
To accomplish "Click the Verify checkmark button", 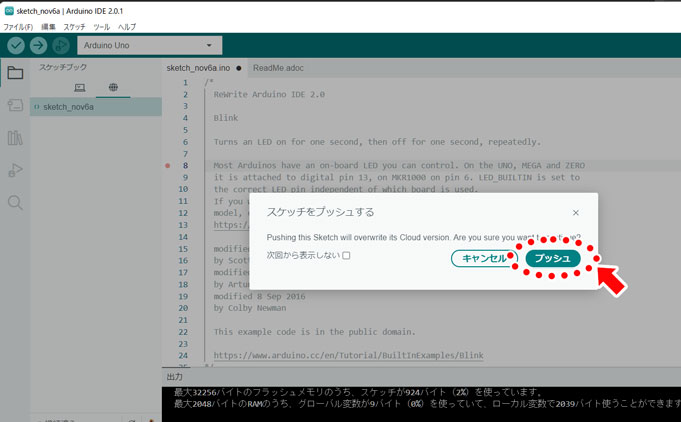I will point(16,45).
